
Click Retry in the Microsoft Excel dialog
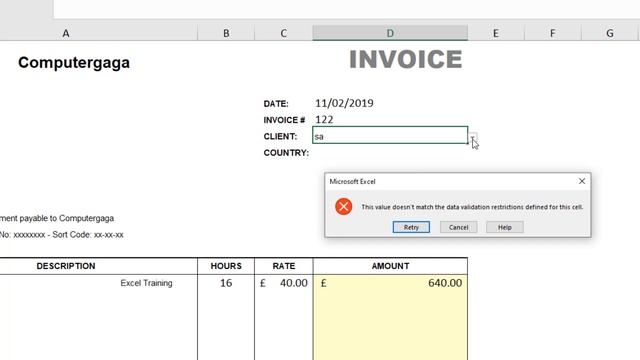coord(411,227)
